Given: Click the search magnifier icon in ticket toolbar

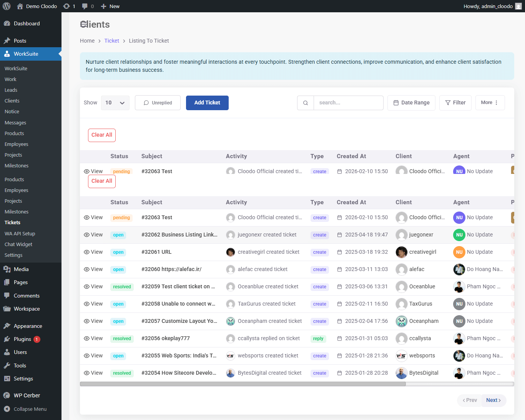Looking at the screenshot, I should [305, 103].
